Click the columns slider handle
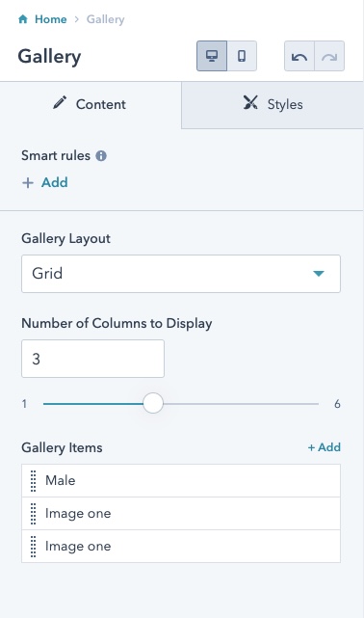Screen dimensions: 364x618 point(153,403)
